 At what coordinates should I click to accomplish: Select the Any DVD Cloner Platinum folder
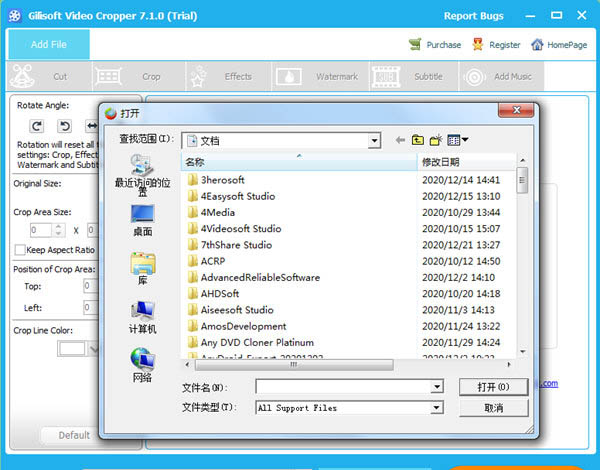click(x=251, y=343)
